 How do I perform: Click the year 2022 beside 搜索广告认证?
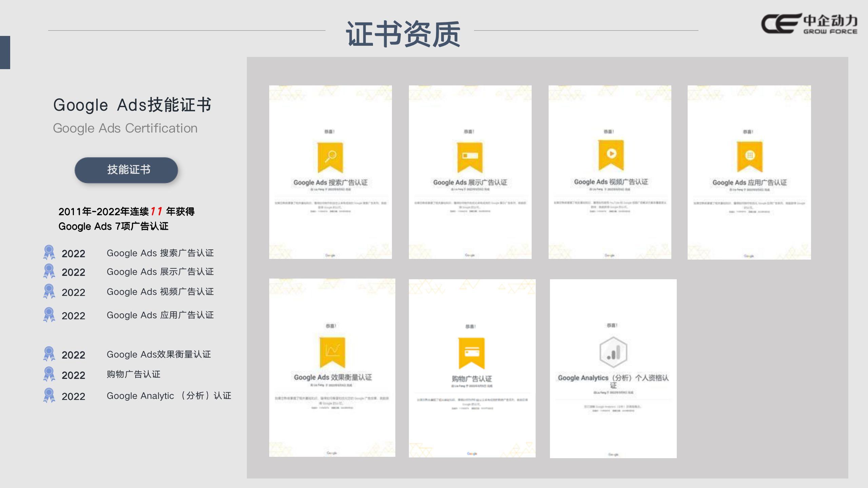(73, 253)
